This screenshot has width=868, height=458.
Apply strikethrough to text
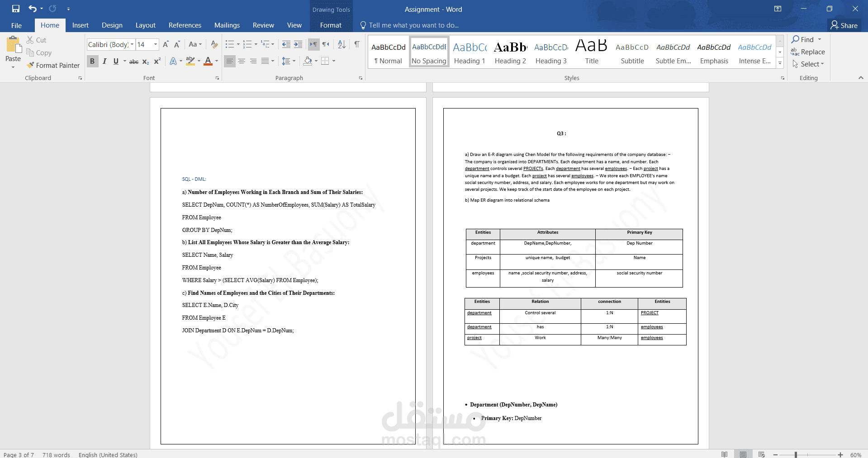tap(134, 61)
